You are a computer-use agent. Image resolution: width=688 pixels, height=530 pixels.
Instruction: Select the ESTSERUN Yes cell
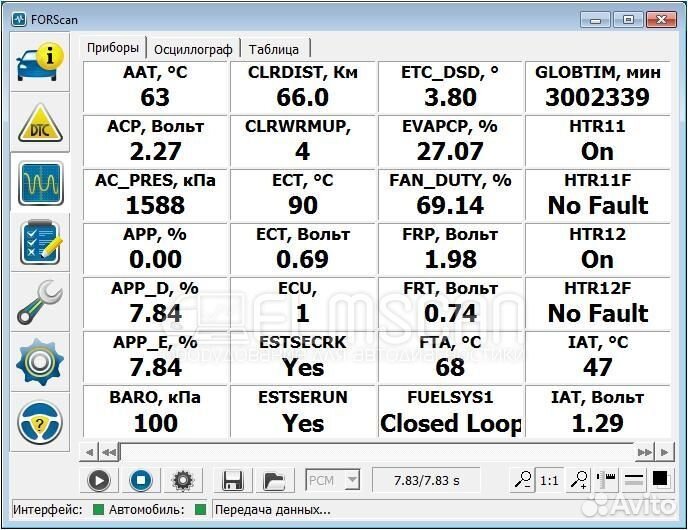303,412
